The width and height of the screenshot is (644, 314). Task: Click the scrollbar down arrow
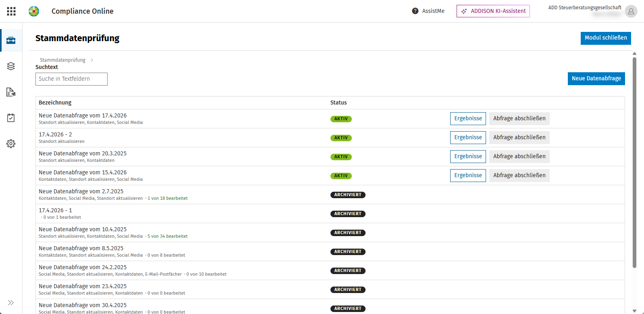click(634, 311)
